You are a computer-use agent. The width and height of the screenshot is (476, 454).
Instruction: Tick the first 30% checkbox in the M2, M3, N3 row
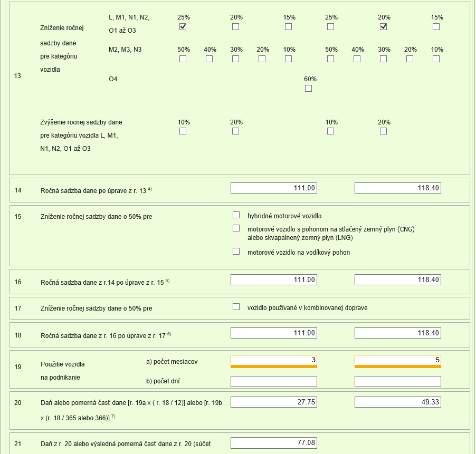coord(235,59)
